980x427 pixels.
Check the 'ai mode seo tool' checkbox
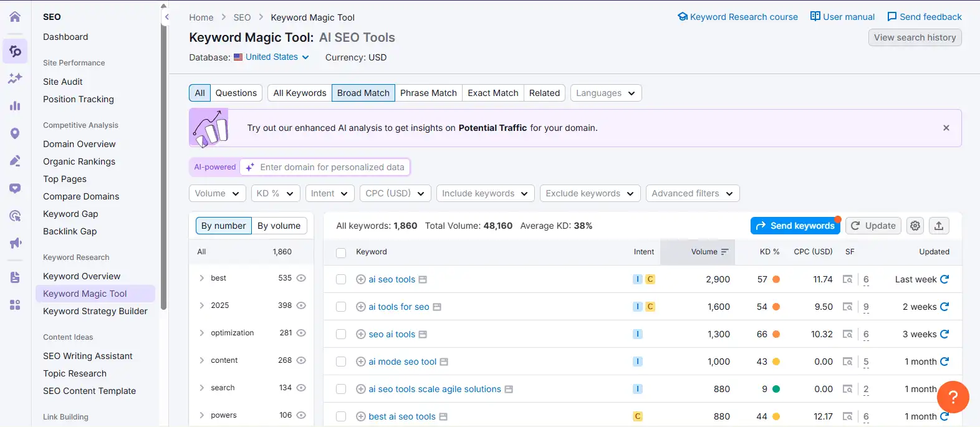tap(341, 362)
